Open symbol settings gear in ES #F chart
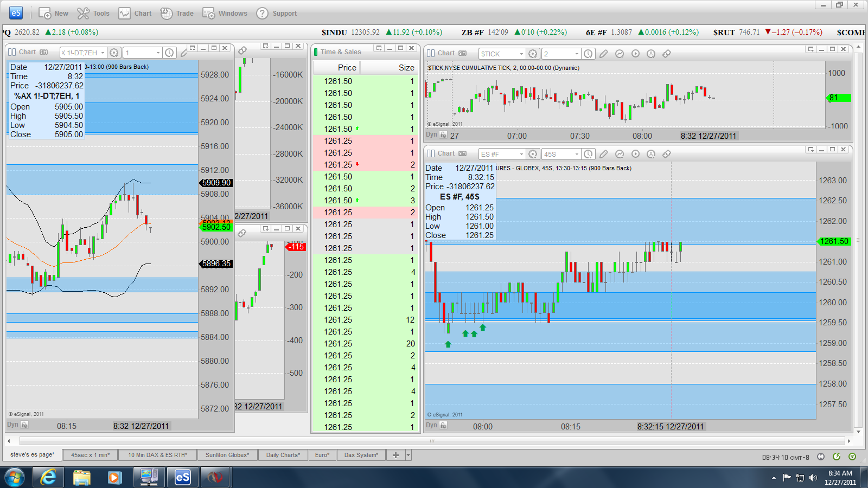 [x=533, y=154]
